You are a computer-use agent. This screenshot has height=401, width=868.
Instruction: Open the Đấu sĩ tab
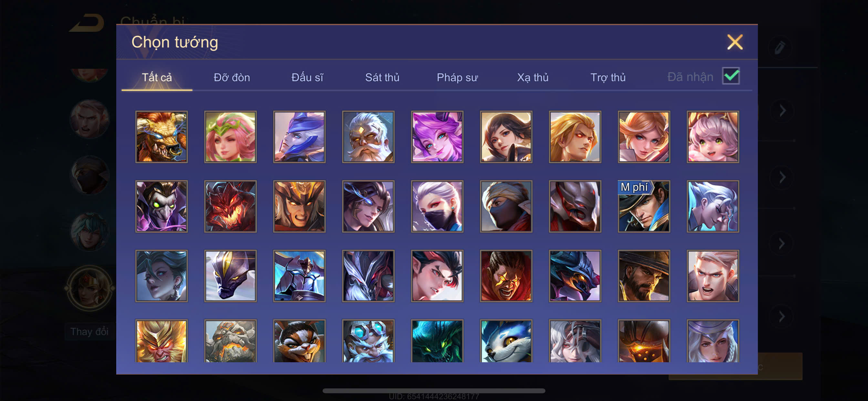point(307,77)
